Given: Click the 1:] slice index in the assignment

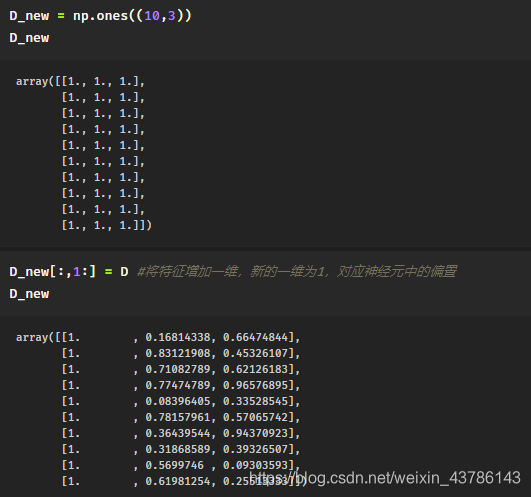Looking at the screenshot, I should [84, 272].
